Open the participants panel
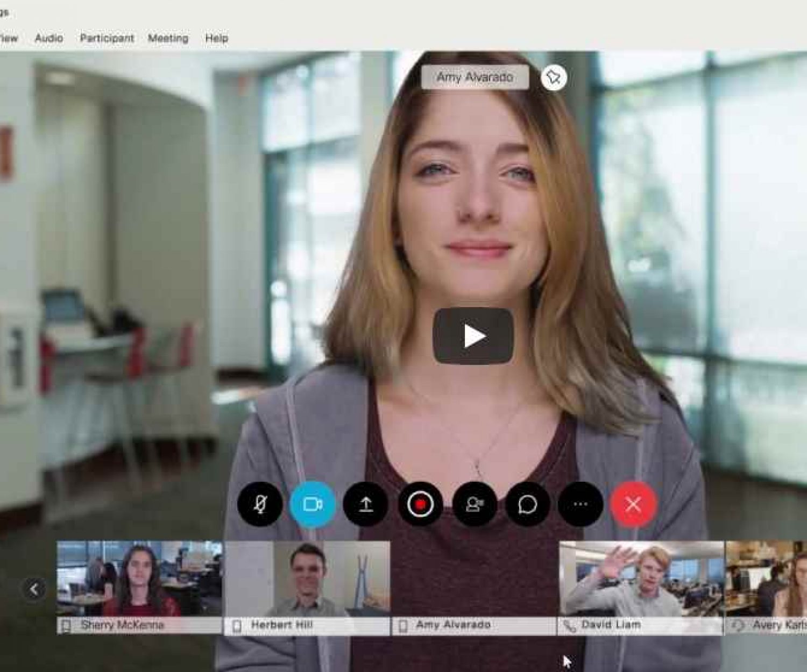Image resolution: width=807 pixels, height=672 pixels. point(473,504)
